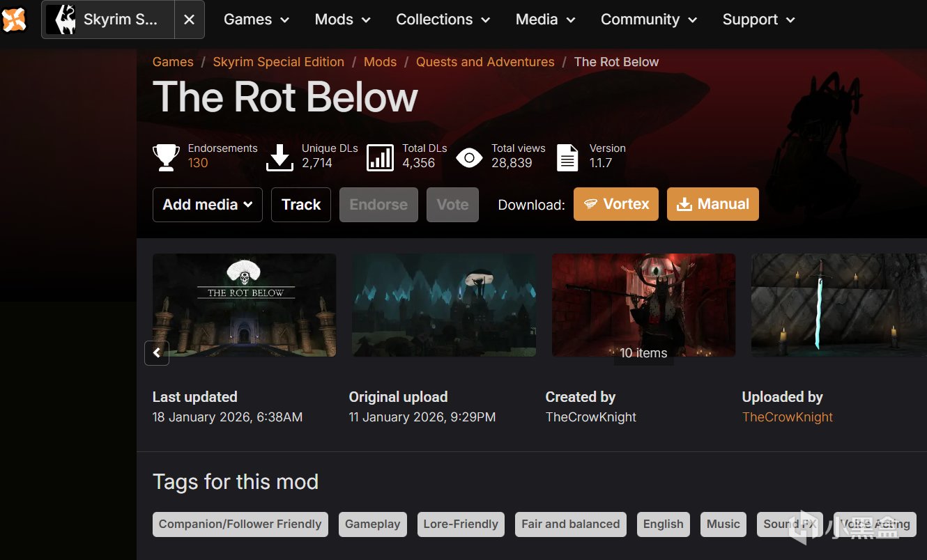Open the Mods dropdown menu

(x=342, y=20)
